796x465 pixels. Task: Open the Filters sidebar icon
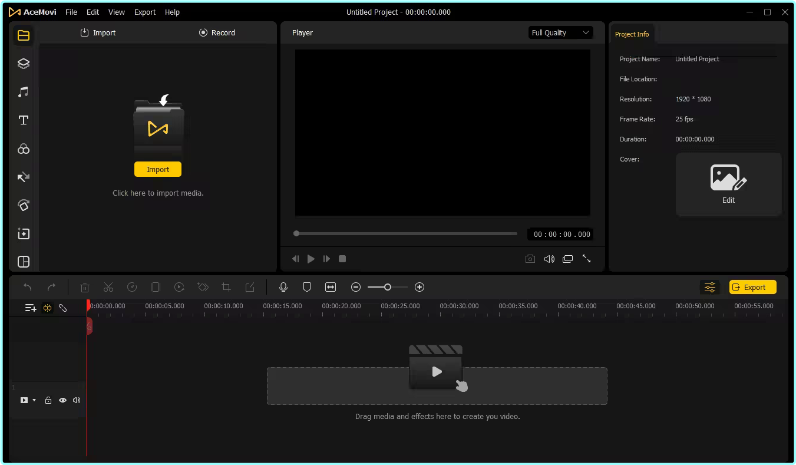(23, 149)
